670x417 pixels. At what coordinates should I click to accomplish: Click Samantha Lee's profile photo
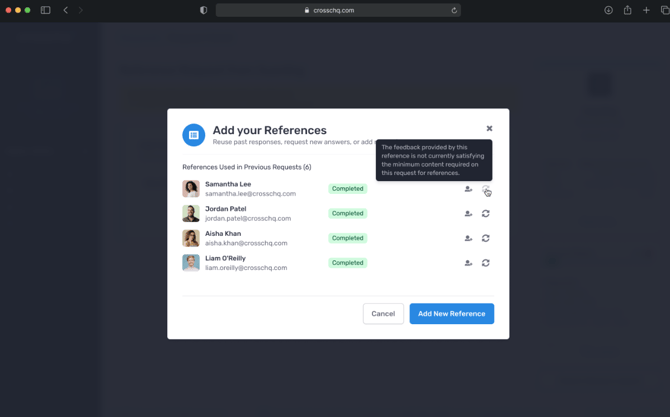pyautogui.click(x=191, y=189)
